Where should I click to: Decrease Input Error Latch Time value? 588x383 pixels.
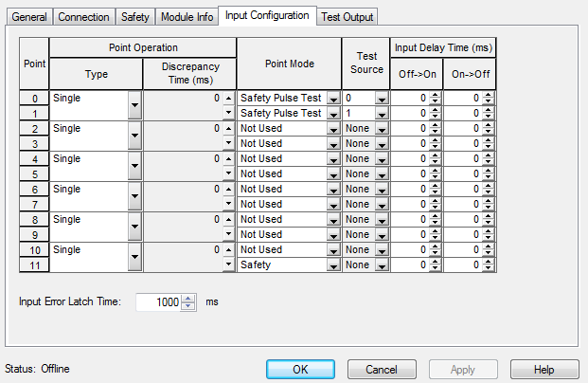tap(187, 306)
